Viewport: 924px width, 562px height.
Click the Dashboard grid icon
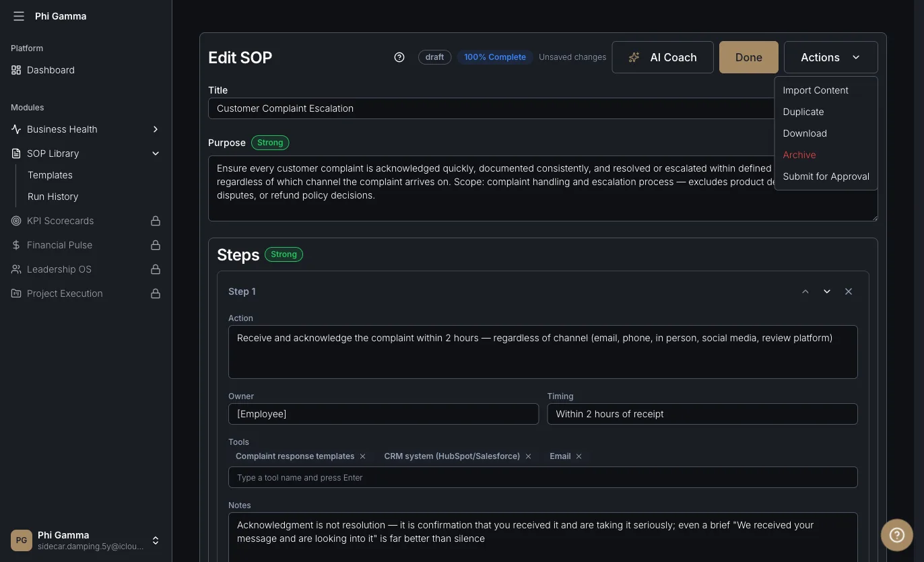[16, 70]
